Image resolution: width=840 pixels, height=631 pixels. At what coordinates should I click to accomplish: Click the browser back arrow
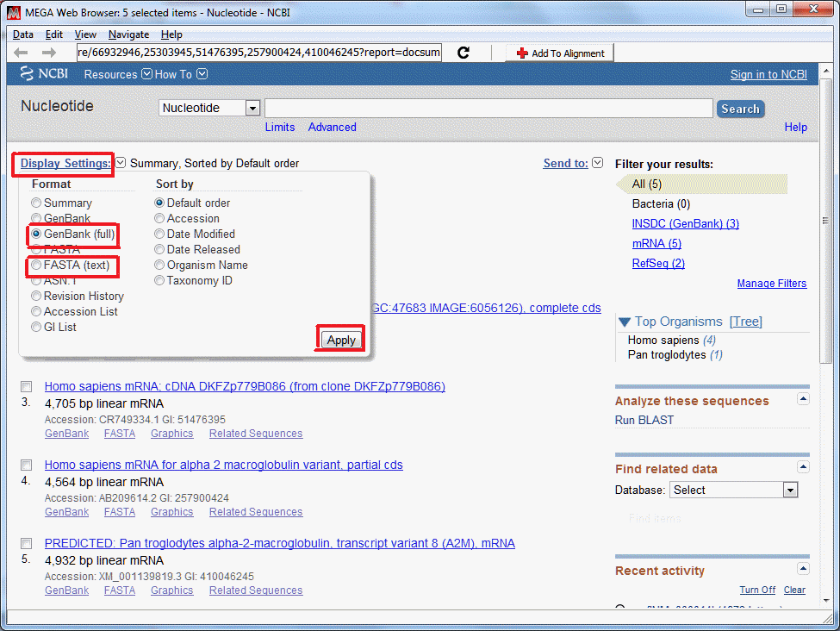(21, 53)
